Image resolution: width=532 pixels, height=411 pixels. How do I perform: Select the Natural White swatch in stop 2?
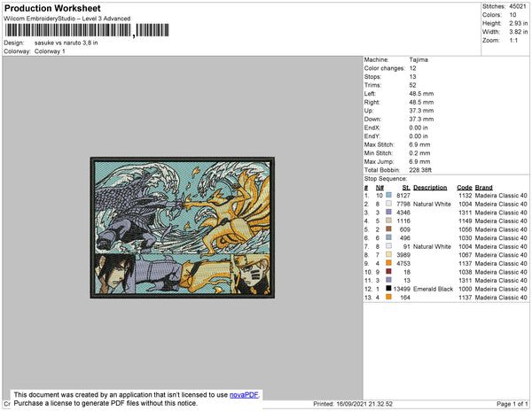tap(388, 204)
